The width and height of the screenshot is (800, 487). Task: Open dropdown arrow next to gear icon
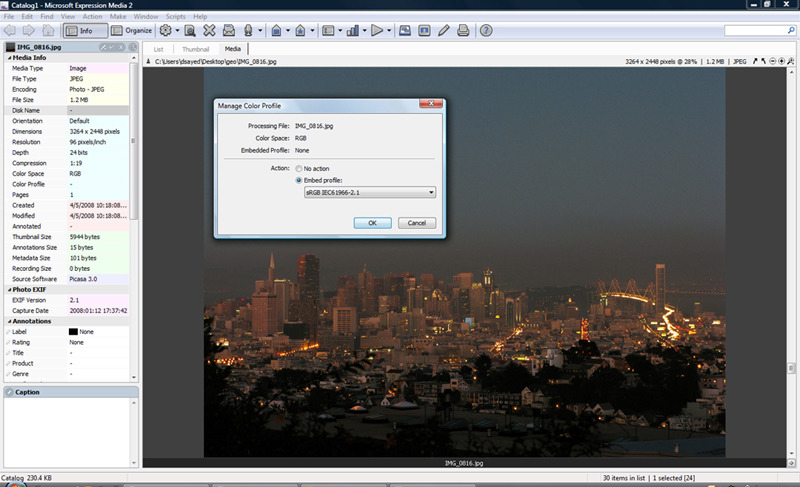click(x=178, y=31)
